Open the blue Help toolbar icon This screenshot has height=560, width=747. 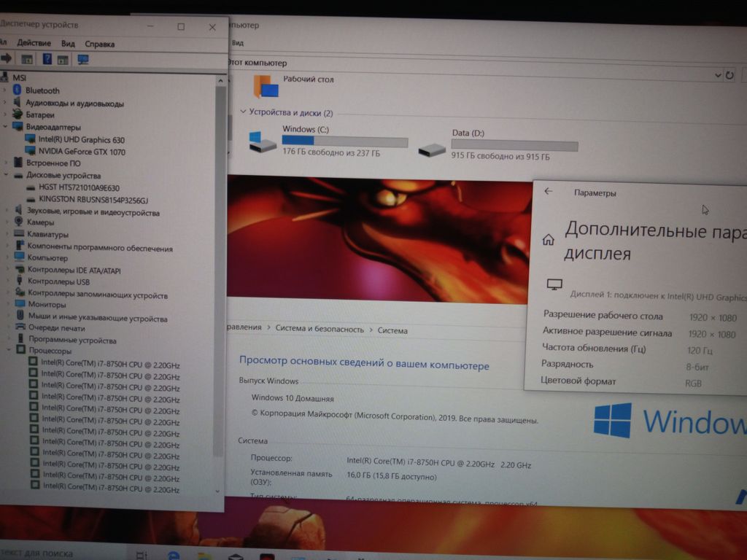(47, 59)
